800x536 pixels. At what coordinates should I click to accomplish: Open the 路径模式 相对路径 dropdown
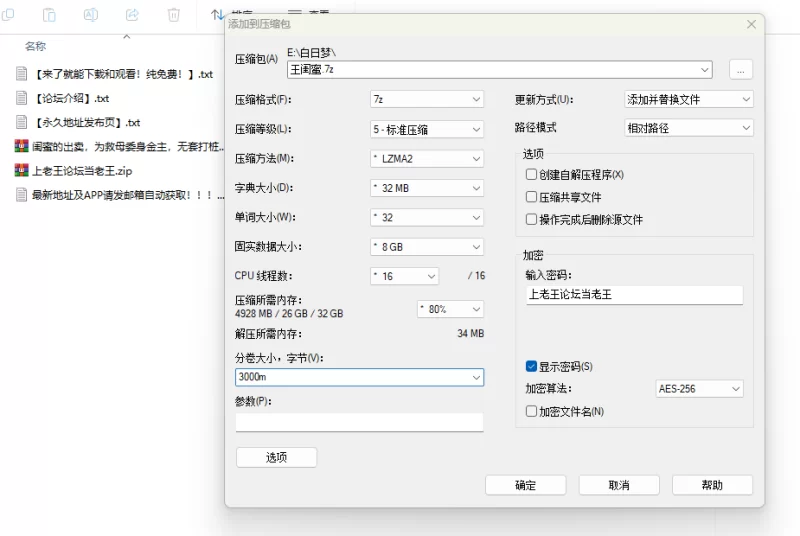[688, 128]
